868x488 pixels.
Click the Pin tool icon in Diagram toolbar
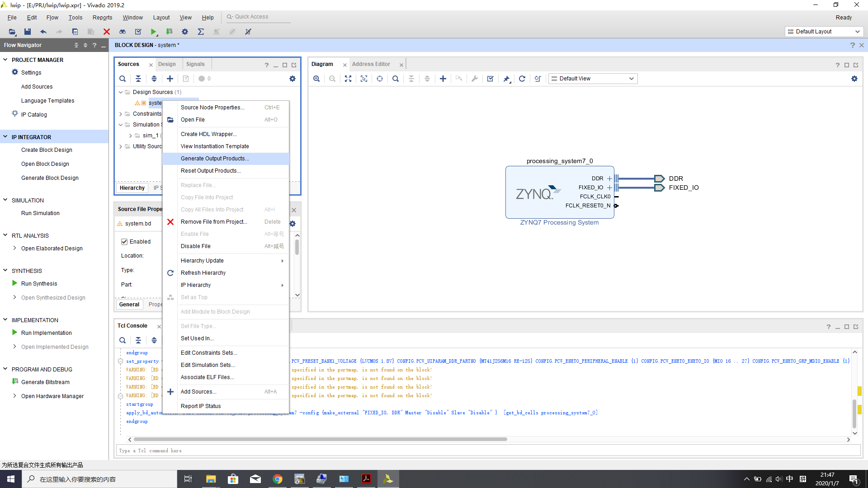click(x=506, y=78)
